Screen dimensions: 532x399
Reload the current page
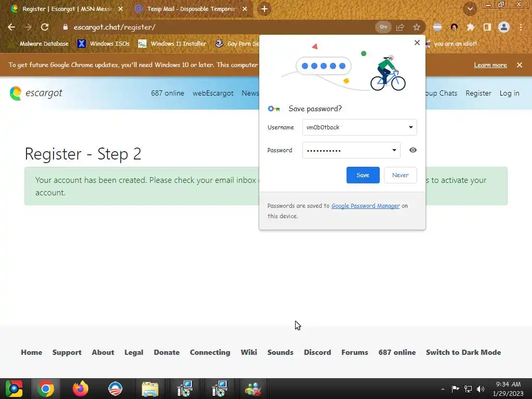[45, 27]
